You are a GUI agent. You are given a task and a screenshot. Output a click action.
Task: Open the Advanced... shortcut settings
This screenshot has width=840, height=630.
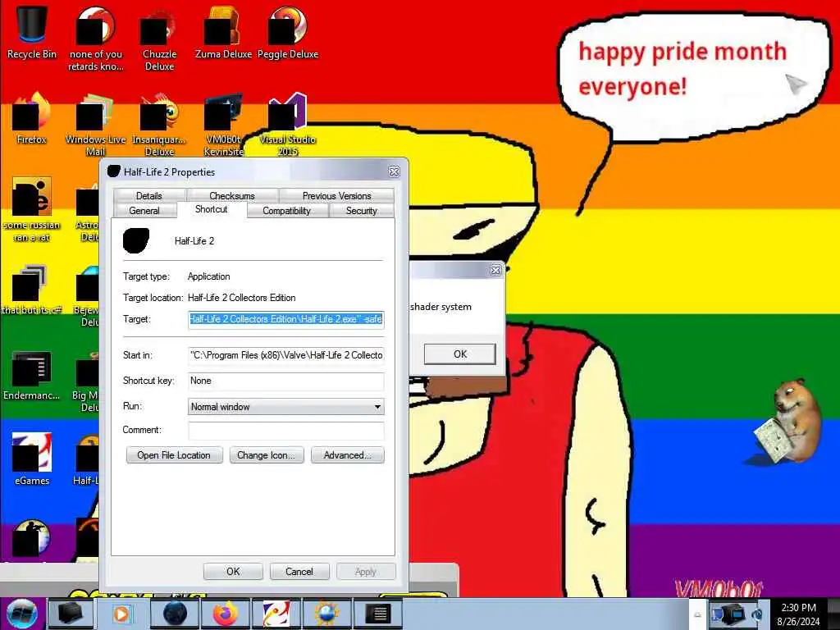(347, 455)
